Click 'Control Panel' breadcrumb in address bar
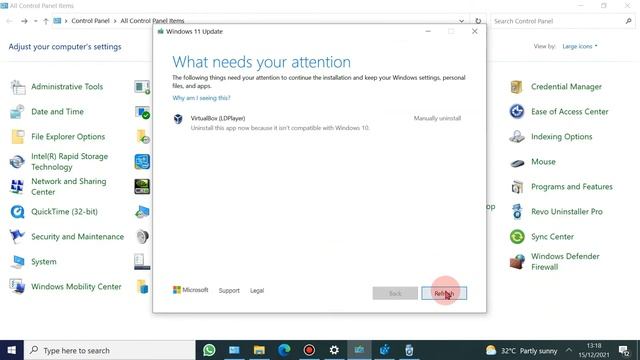Viewport: 640px width, 360px height. (90, 21)
